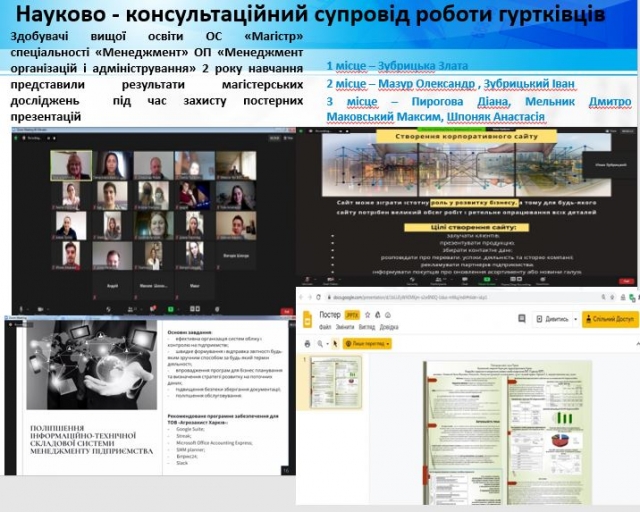Open comment history icon in Slides
The height and width of the screenshot is (512, 640).
(522, 318)
